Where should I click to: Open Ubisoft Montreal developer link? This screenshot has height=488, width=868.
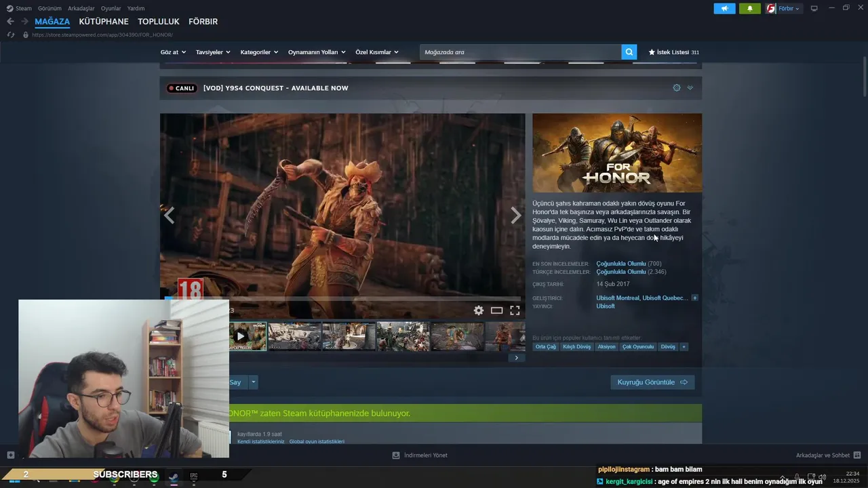(x=618, y=298)
